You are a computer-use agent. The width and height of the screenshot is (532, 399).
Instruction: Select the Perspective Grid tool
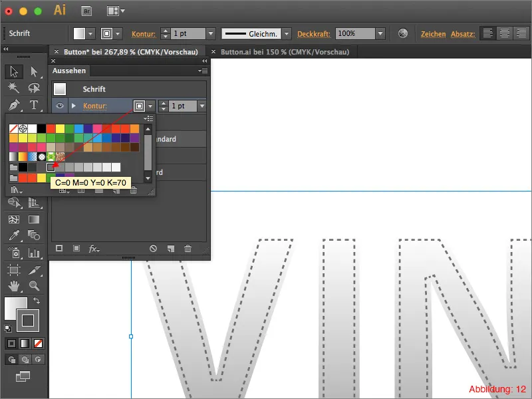34,203
